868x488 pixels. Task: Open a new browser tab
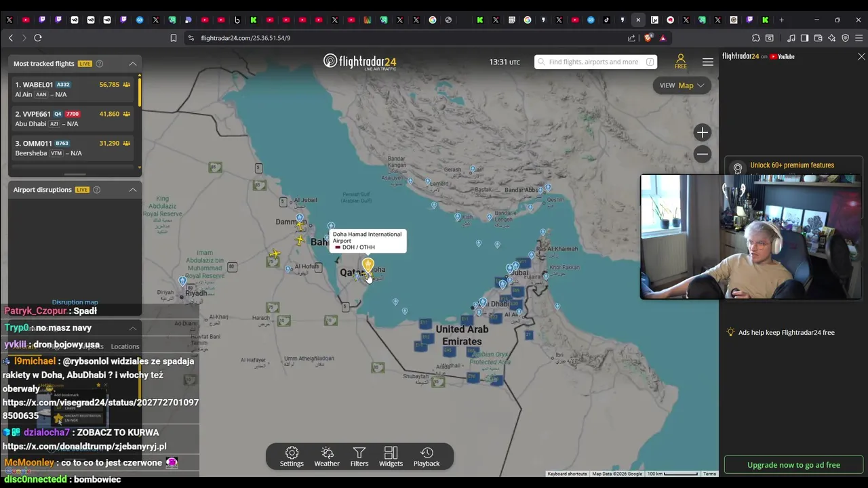click(x=781, y=20)
